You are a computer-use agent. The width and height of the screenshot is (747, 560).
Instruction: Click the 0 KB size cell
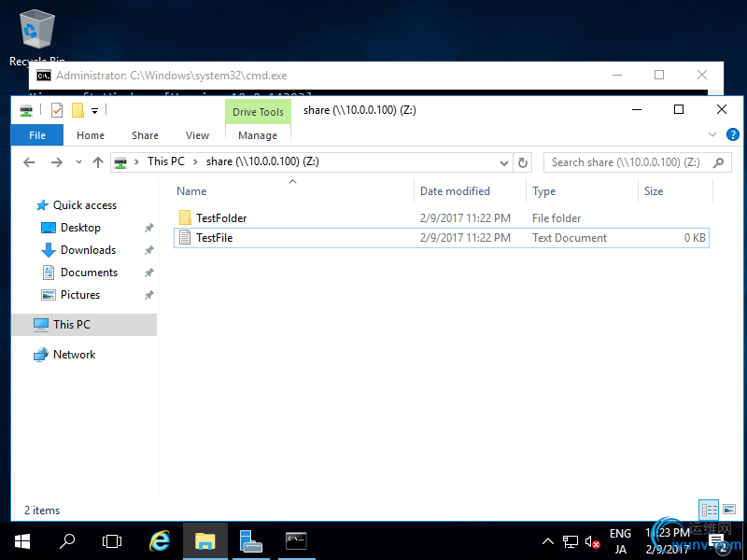(695, 238)
